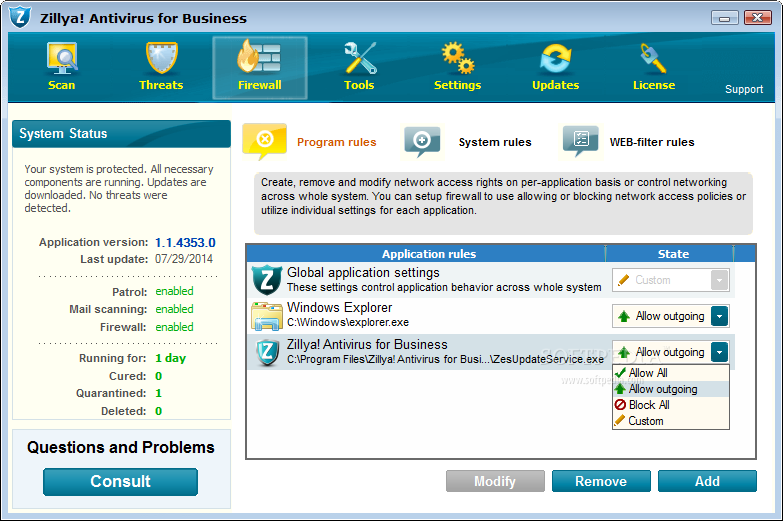Open the Tools wrench icon
This screenshot has height=521, width=783.
(360, 58)
